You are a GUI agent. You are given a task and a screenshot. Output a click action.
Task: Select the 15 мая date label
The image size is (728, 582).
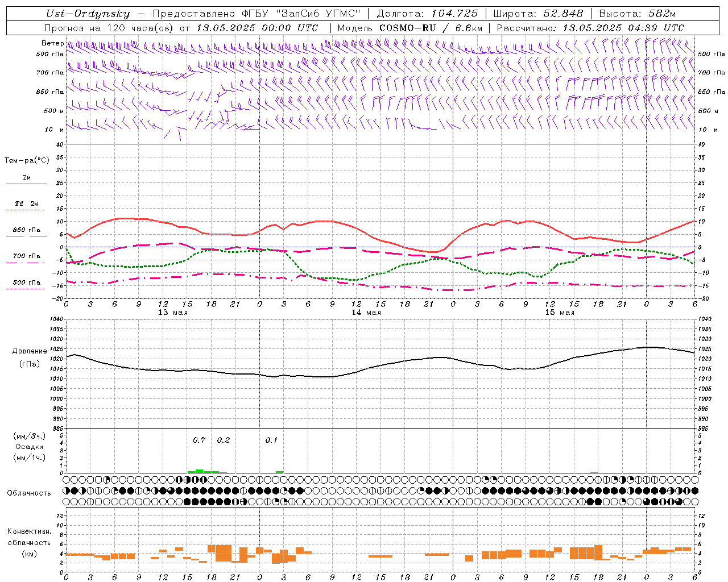coord(560,313)
